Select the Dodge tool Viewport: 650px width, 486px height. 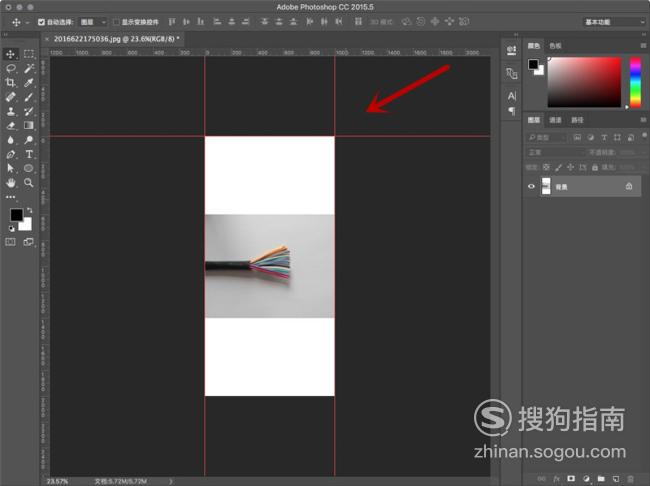(x=29, y=140)
